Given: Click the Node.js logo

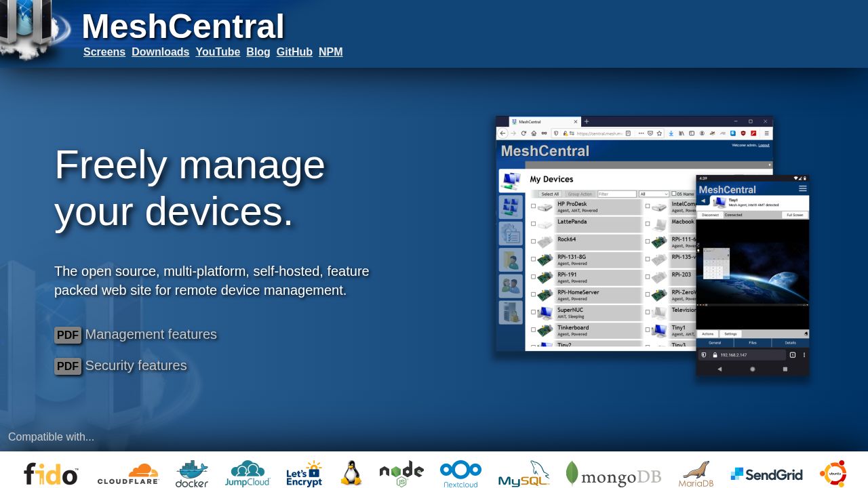Looking at the screenshot, I should [x=401, y=474].
